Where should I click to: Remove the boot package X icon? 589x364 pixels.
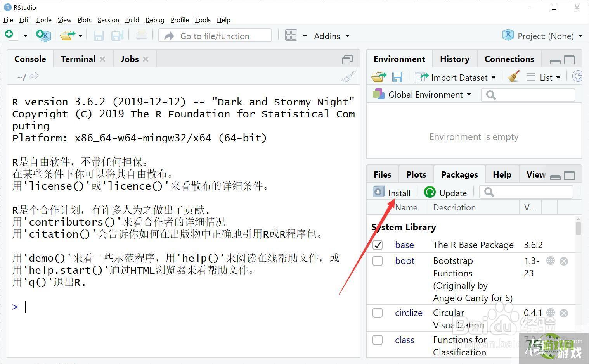[x=564, y=261]
